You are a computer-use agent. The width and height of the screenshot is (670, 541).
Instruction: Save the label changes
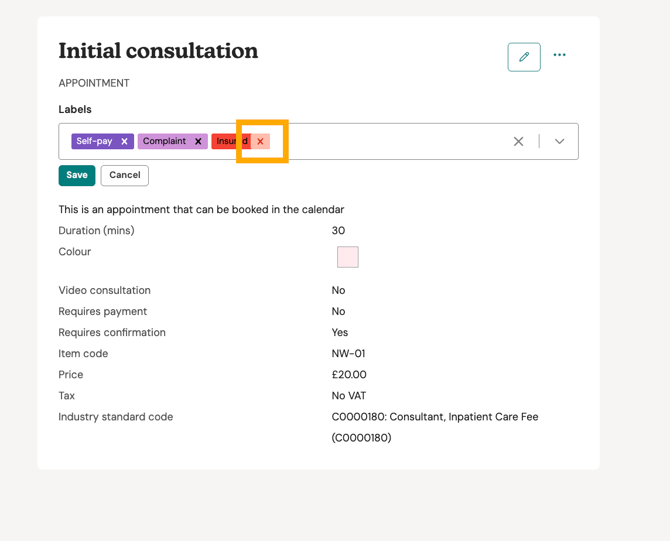pos(77,175)
